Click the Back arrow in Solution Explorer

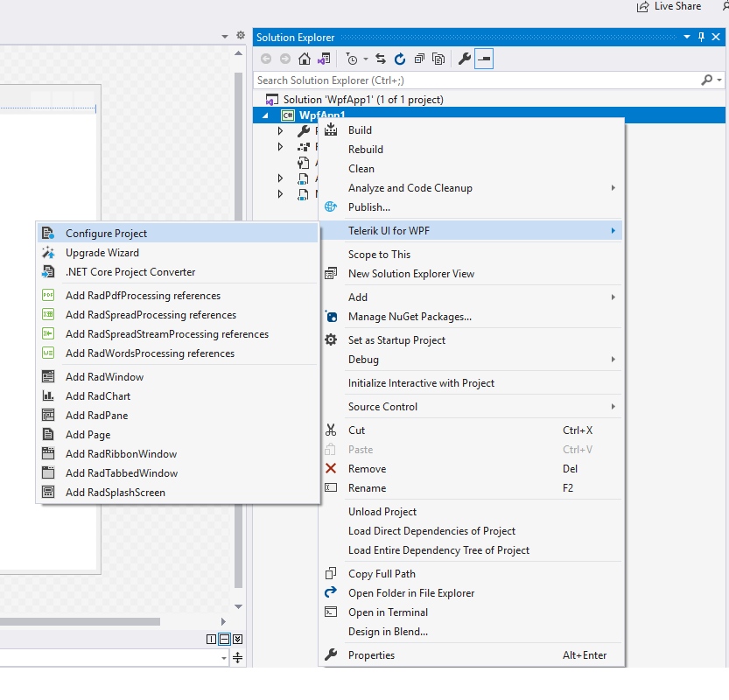point(266,59)
